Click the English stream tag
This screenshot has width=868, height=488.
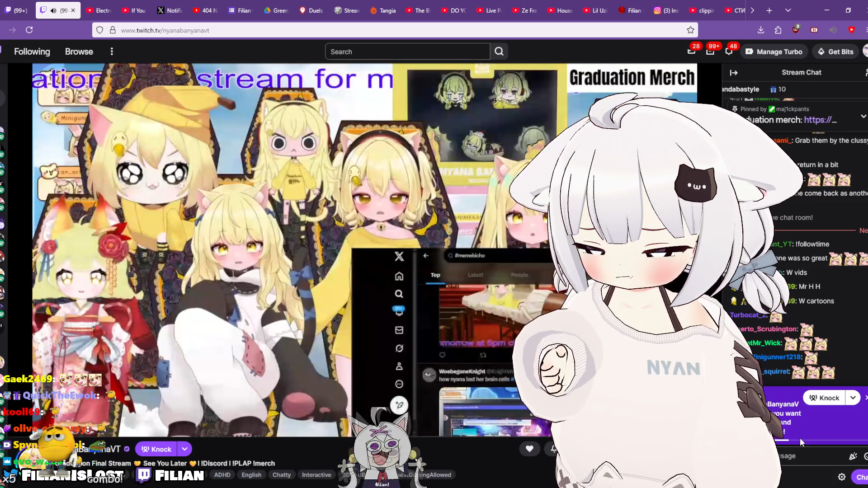(x=251, y=475)
